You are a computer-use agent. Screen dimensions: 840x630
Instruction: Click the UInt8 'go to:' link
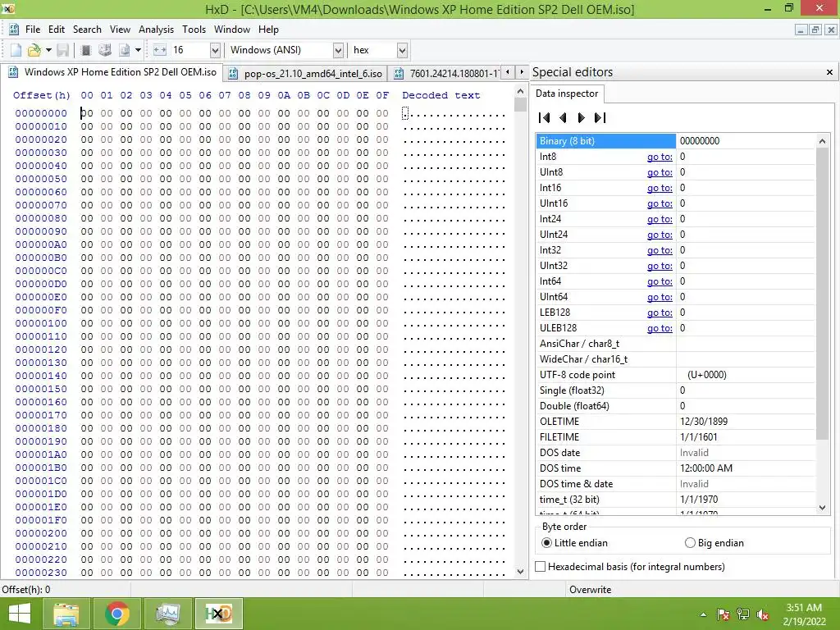660,172
